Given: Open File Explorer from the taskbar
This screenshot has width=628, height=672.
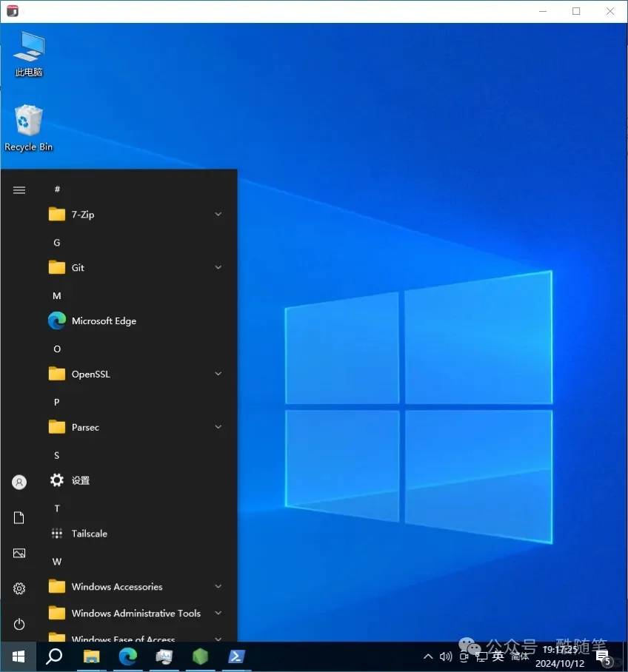Looking at the screenshot, I should (91, 656).
